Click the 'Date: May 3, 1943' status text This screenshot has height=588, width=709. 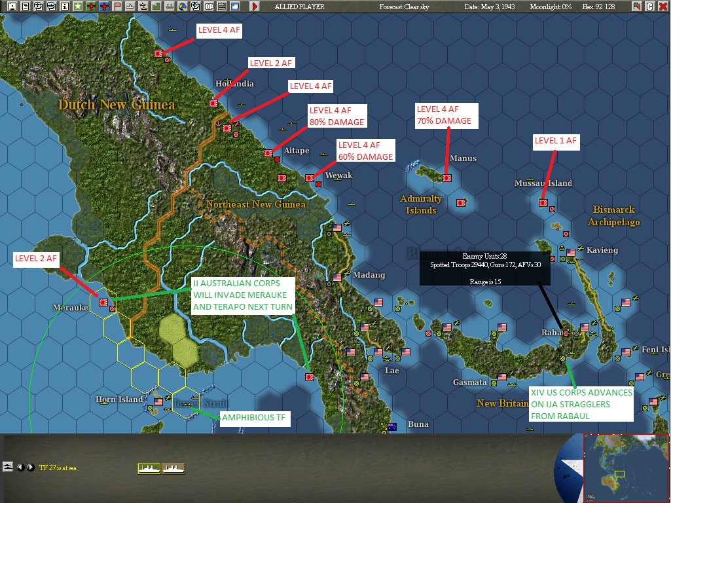pyautogui.click(x=489, y=7)
